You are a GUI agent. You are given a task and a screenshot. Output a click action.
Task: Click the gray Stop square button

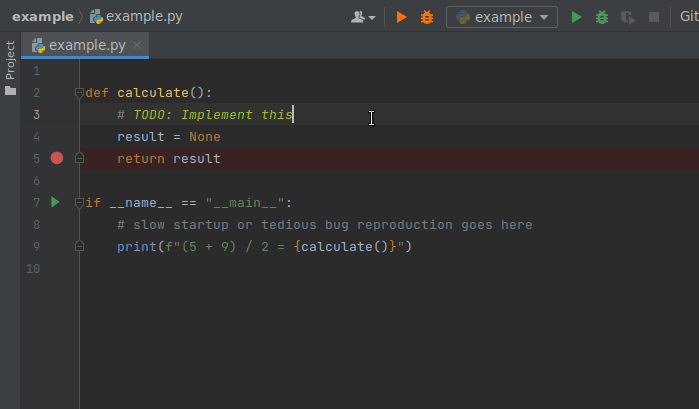coord(654,17)
